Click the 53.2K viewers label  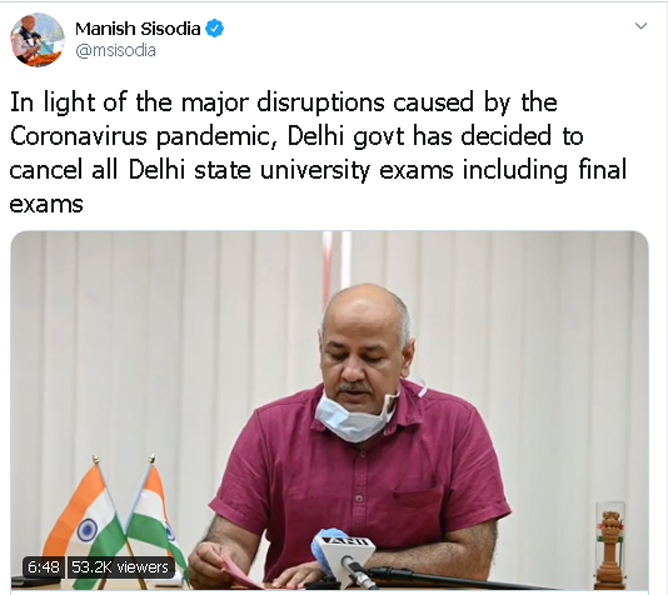[x=121, y=567]
